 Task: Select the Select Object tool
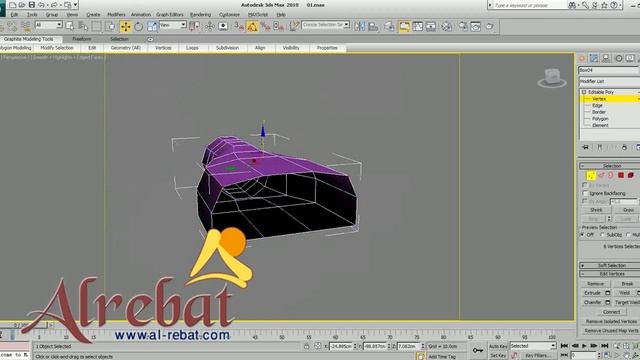pyautogui.click(x=70, y=27)
